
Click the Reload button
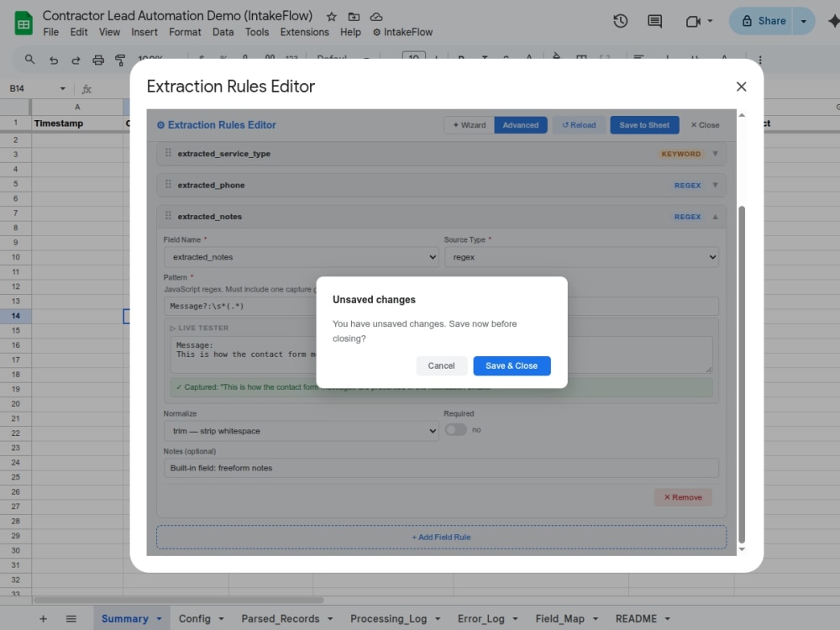[579, 125]
